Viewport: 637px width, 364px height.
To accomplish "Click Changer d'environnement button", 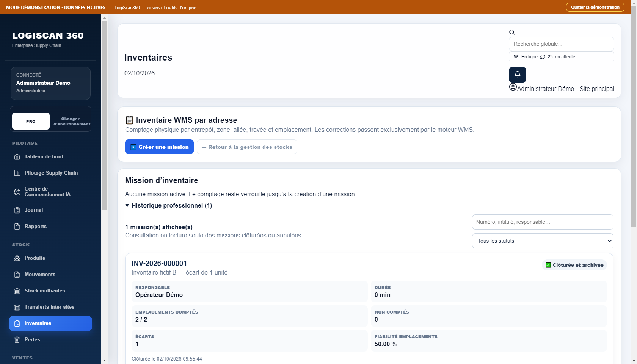I will (72, 121).
